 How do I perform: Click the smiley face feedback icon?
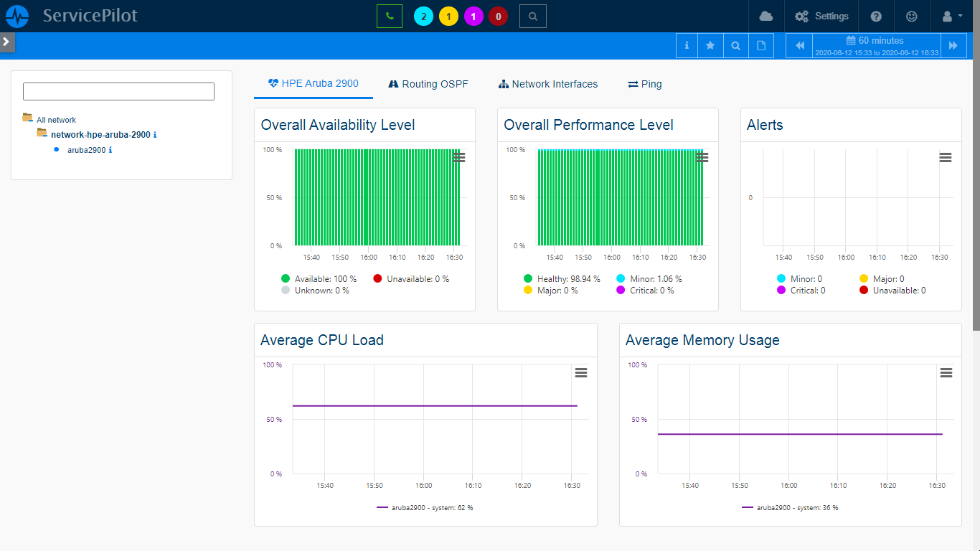(x=911, y=16)
